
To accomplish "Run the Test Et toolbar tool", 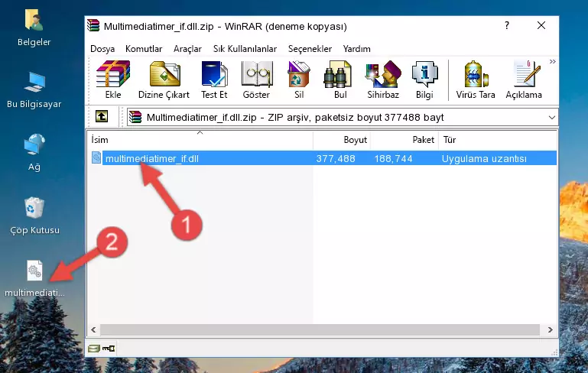I will pos(214,79).
